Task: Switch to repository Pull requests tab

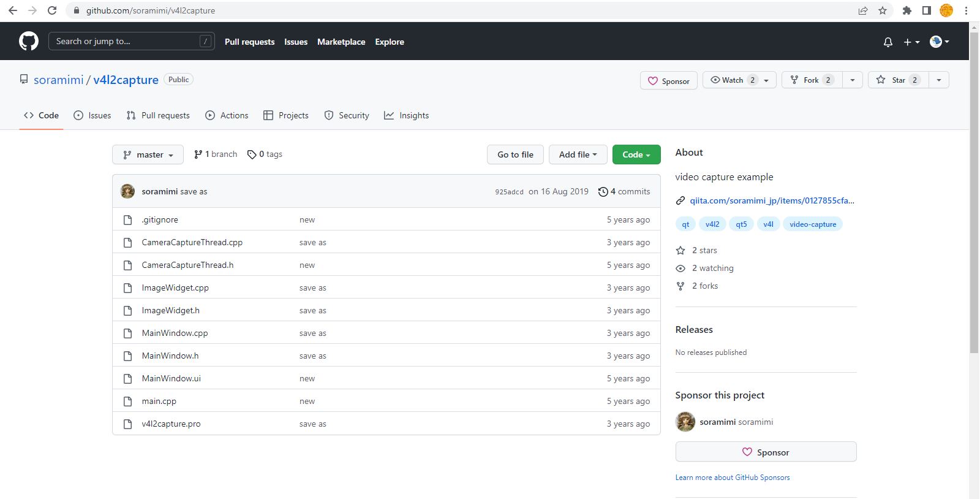Action: coord(158,115)
